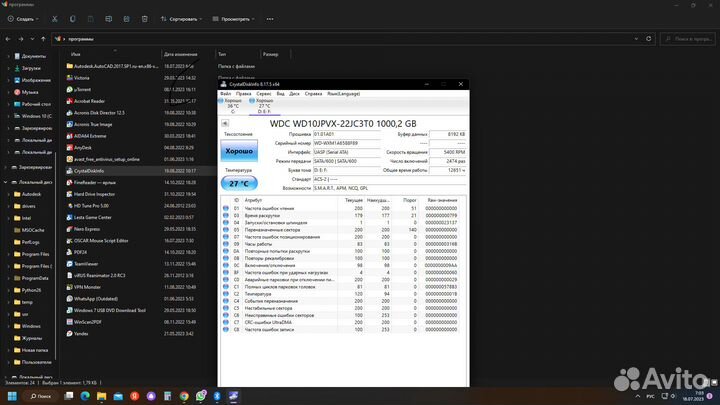The width and height of the screenshot is (720, 405).
Task: Open the Сервис menu in CrystalDiskInfo
Action: [264, 94]
